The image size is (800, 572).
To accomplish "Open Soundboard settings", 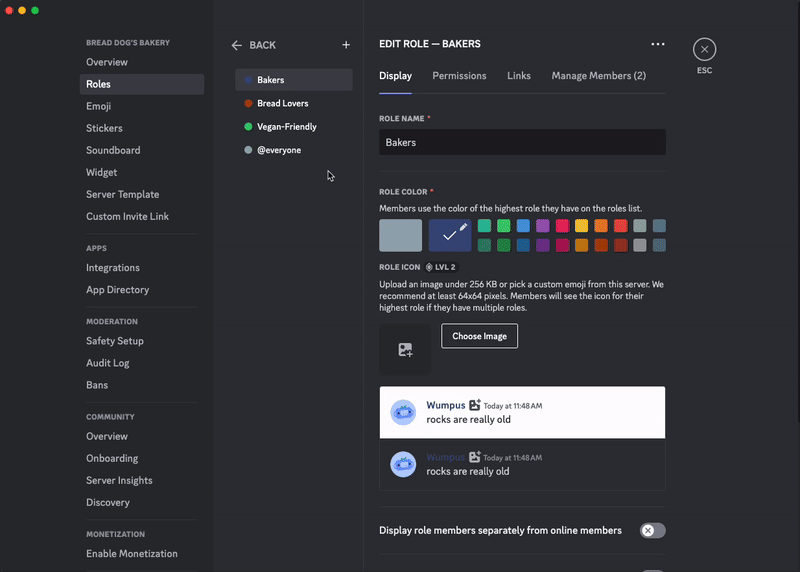I will (x=142, y=151).
